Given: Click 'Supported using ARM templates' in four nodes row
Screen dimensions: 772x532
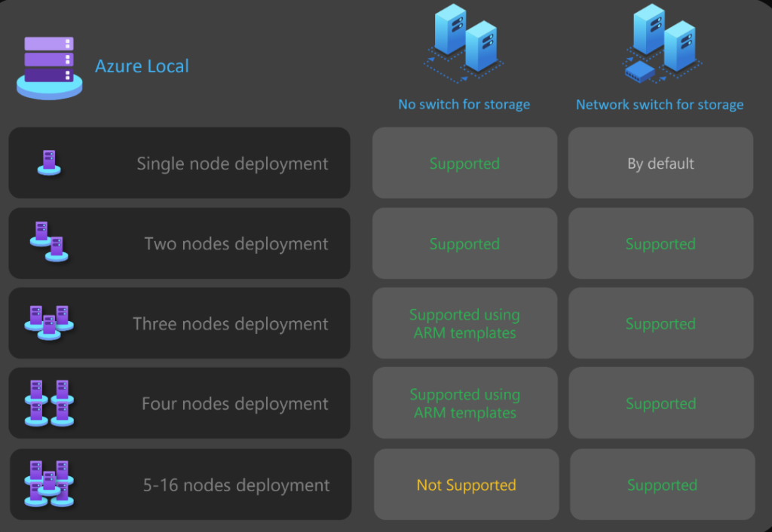Looking at the screenshot, I should [464, 404].
